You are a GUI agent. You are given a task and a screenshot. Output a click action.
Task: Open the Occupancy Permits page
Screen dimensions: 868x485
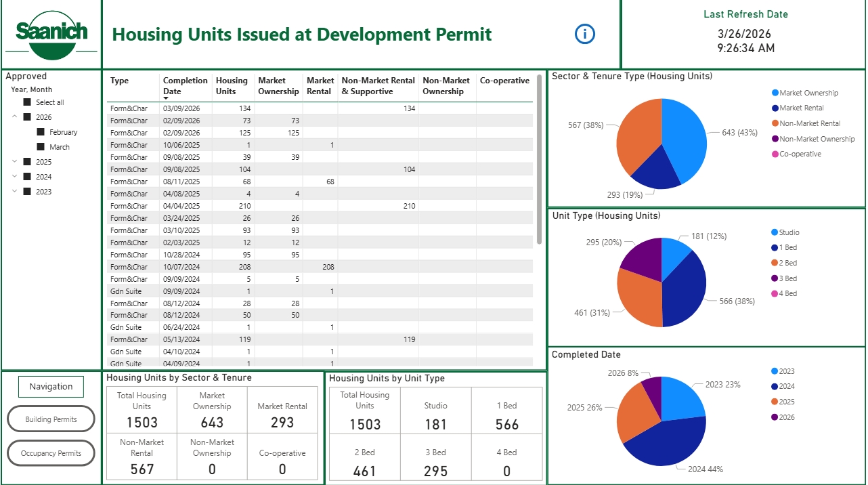point(51,453)
